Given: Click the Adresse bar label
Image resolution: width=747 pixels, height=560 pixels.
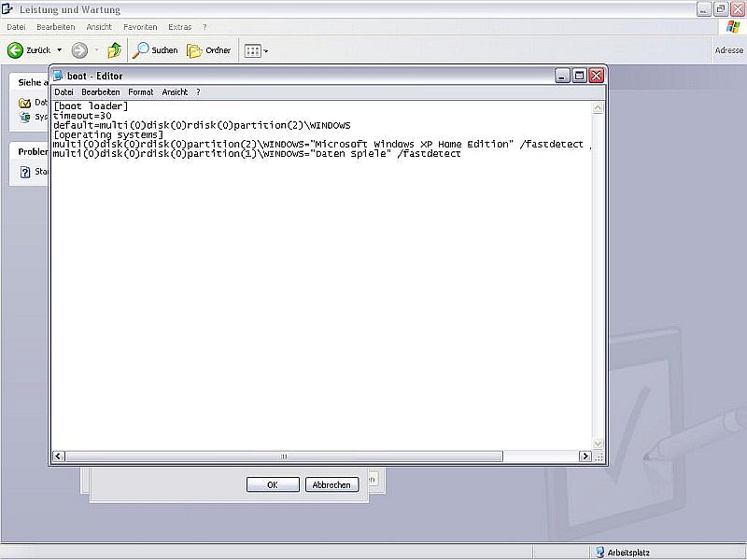Looking at the screenshot, I should 729,50.
